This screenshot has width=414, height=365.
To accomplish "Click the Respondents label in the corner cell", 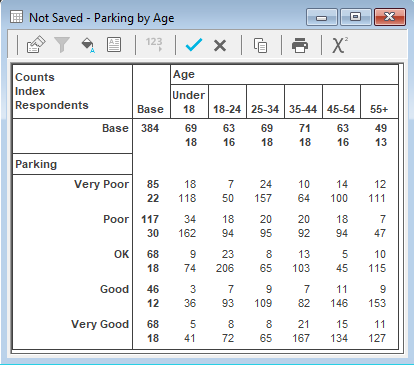I will pyautogui.click(x=52, y=105).
